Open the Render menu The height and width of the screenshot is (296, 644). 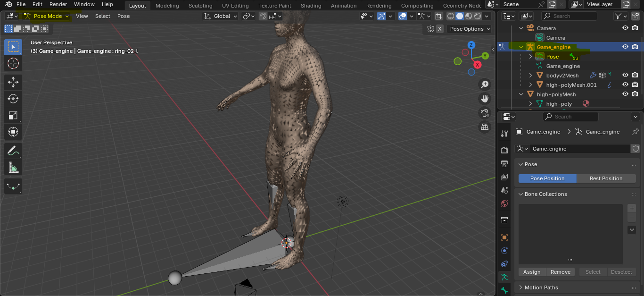tap(58, 4)
